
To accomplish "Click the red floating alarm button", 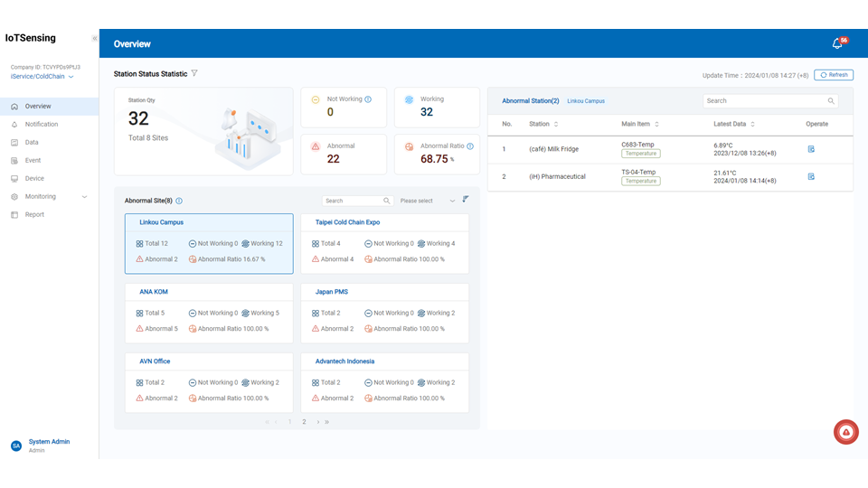I will click(845, 432).
